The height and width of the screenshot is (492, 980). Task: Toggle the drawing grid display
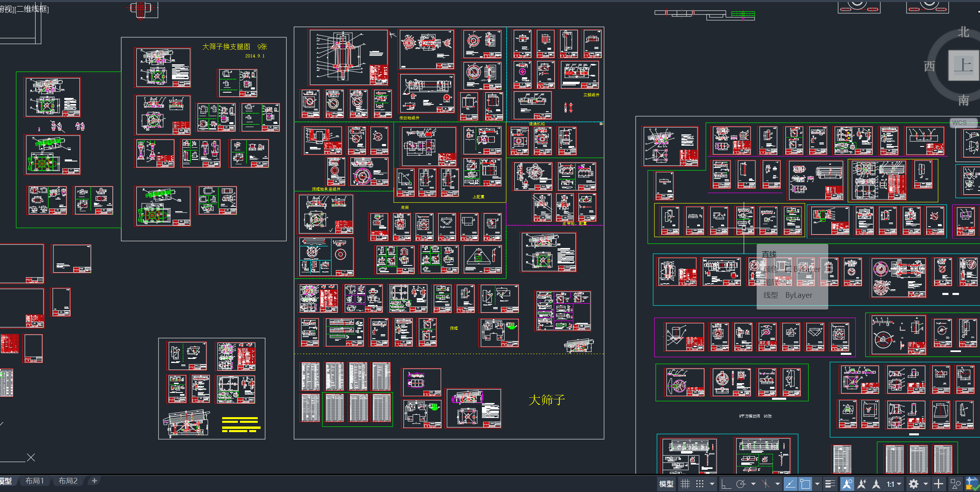pos(685,484)
